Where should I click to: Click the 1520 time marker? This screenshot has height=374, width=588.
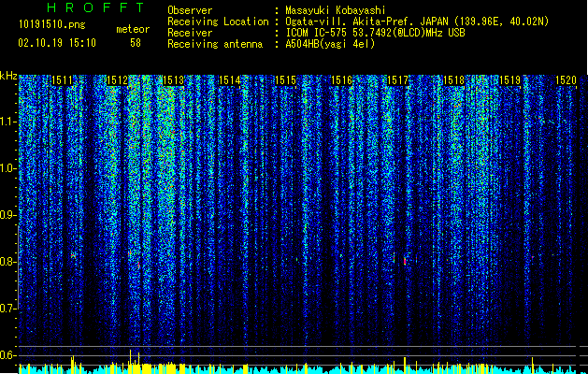click(566, 80)
